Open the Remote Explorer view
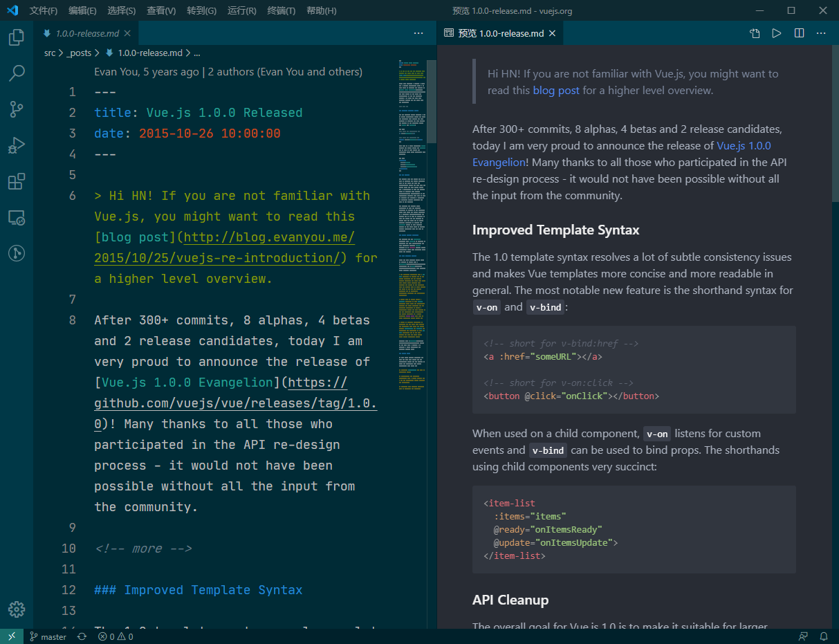This screenshot has height=644, width=839. coord(17,218)
